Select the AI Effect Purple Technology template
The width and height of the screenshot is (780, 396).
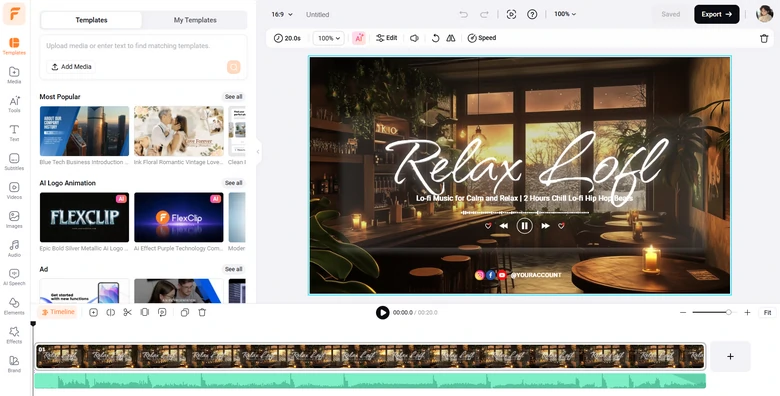179,217
